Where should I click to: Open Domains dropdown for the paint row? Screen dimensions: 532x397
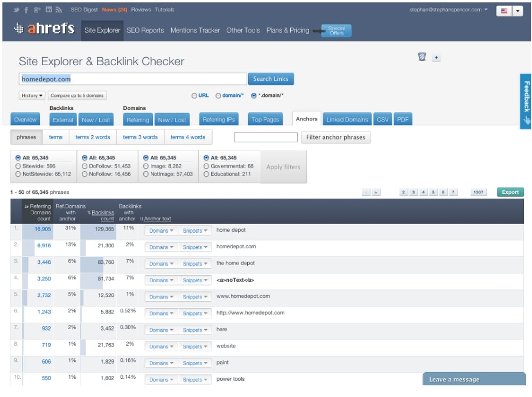(161, 364)
